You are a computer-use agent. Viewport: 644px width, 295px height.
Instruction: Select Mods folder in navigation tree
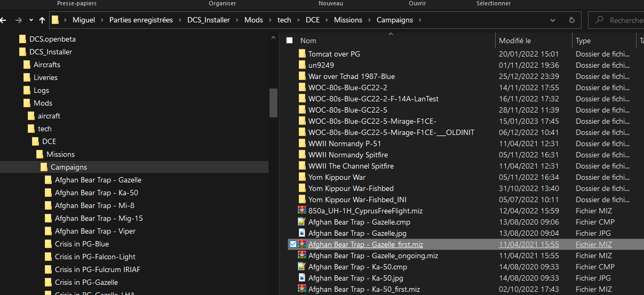[43, 103]
